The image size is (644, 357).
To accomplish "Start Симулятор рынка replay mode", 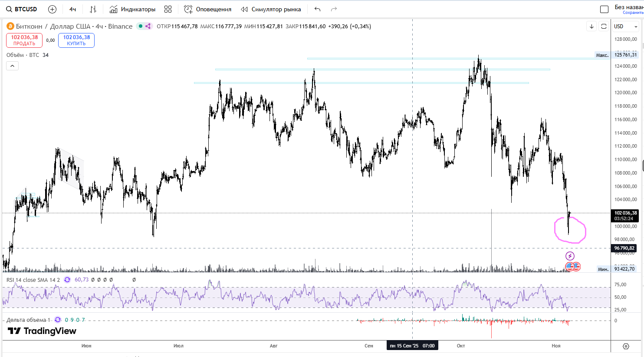I will pyautogui.click(x=271, y=9).
